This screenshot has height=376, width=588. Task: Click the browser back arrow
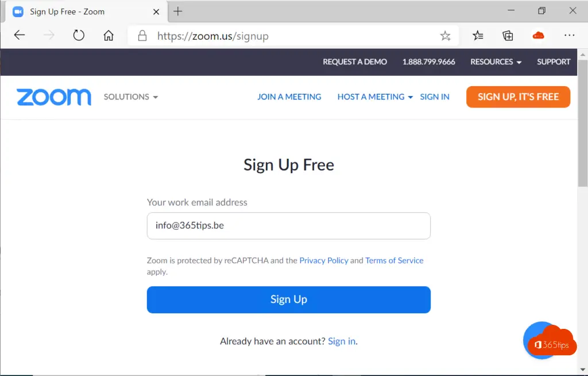20,36
